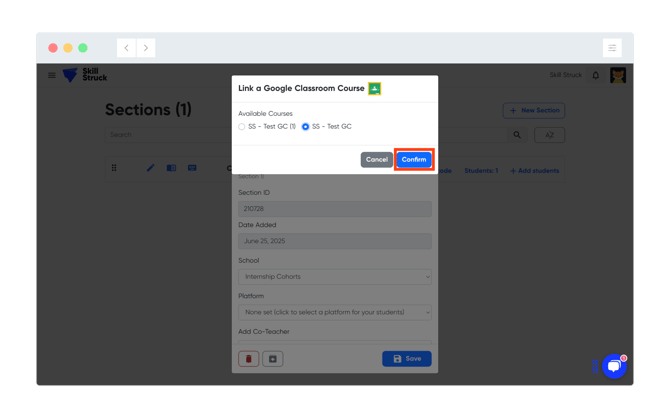
Task: Confirm the Google Classroom course link
Action: coord(413,159)
